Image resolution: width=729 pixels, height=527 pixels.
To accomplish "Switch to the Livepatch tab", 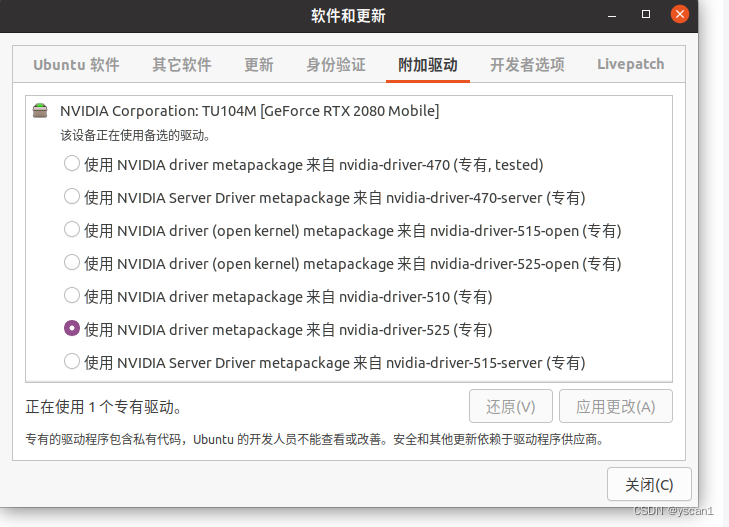I will 630,64.
